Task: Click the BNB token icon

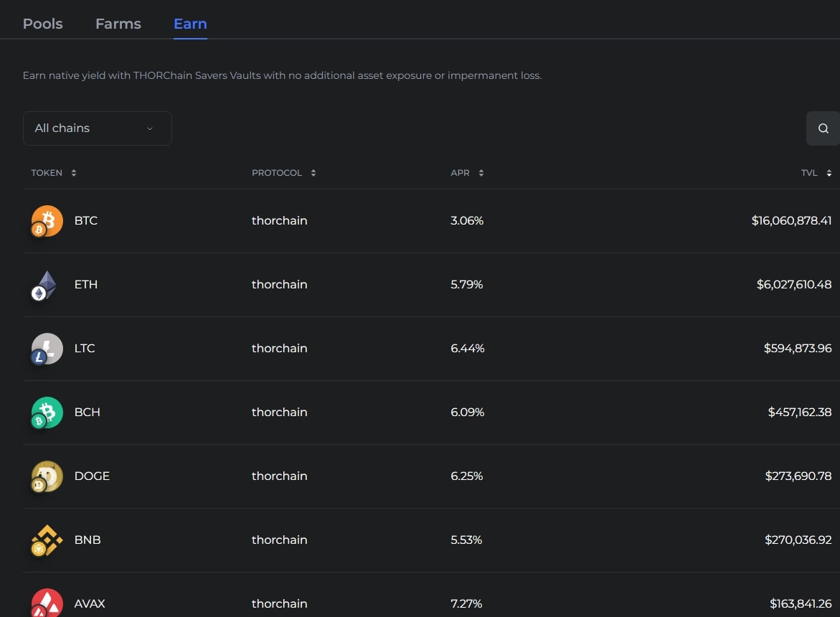Action: [x=47, y=540]
